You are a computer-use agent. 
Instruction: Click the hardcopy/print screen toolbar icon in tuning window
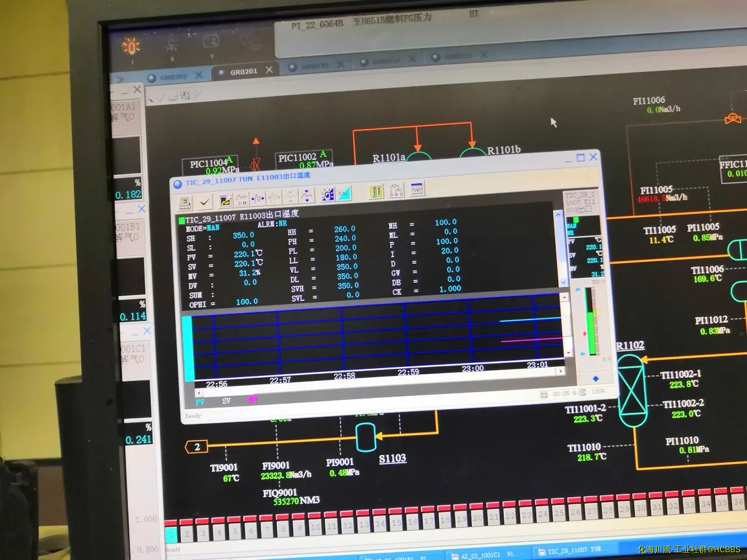point(185,203)
